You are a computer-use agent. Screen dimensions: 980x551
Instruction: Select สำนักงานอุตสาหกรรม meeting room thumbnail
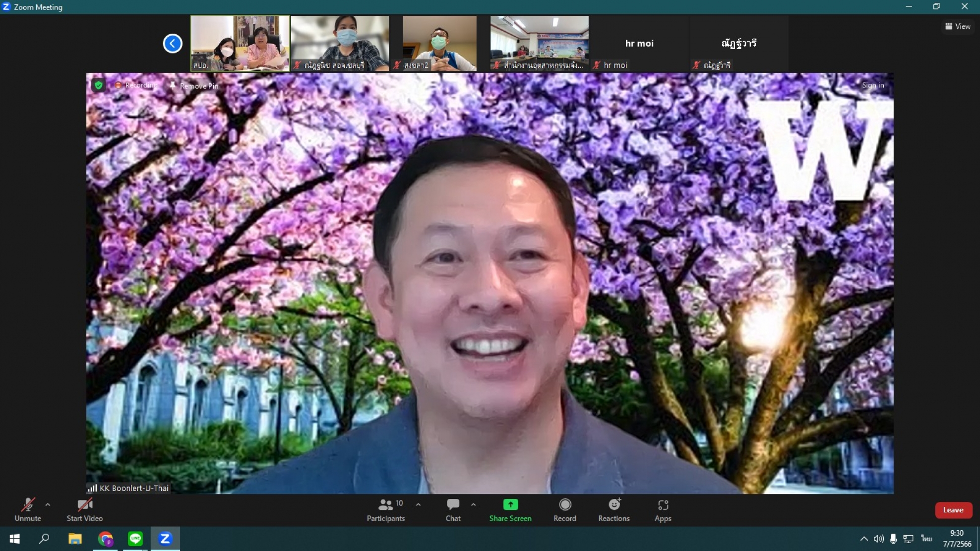coord(540,43)
